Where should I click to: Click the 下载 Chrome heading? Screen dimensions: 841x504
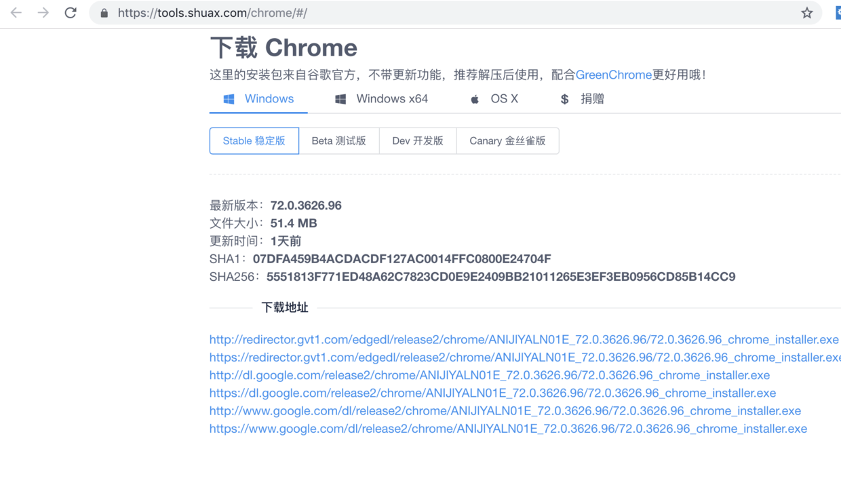283,48
